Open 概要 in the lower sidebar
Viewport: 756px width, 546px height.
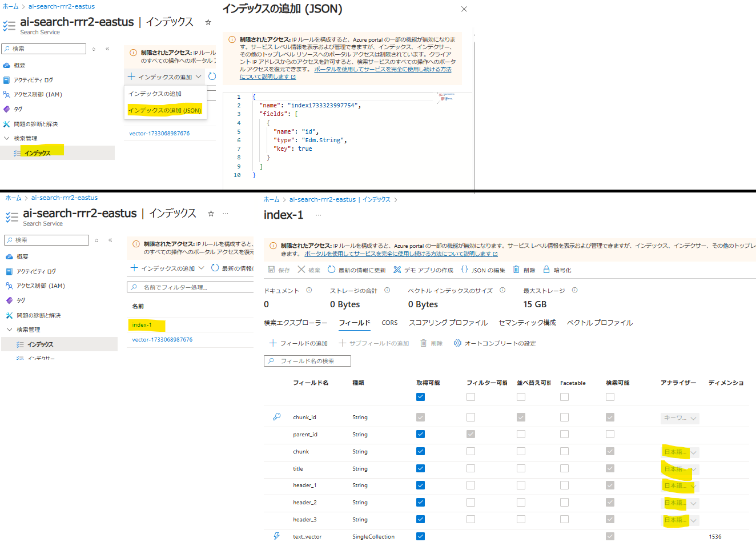pos(22,257)
